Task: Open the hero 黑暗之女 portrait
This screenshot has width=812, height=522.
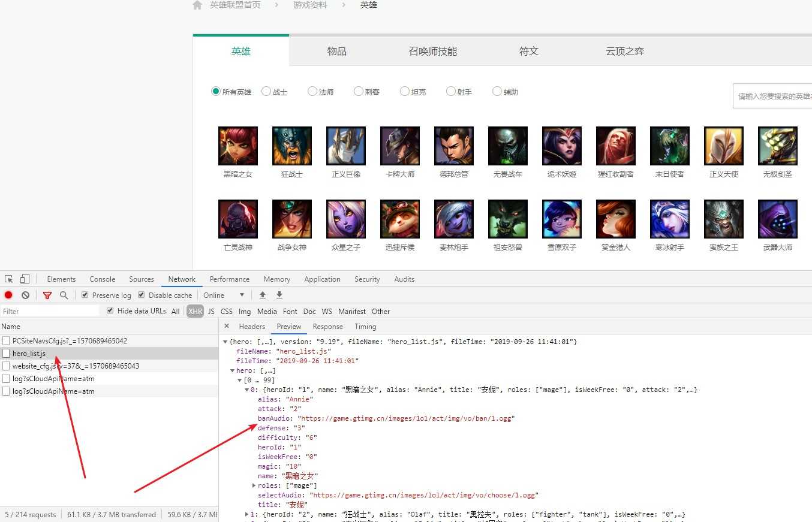Action: [238, 146]
